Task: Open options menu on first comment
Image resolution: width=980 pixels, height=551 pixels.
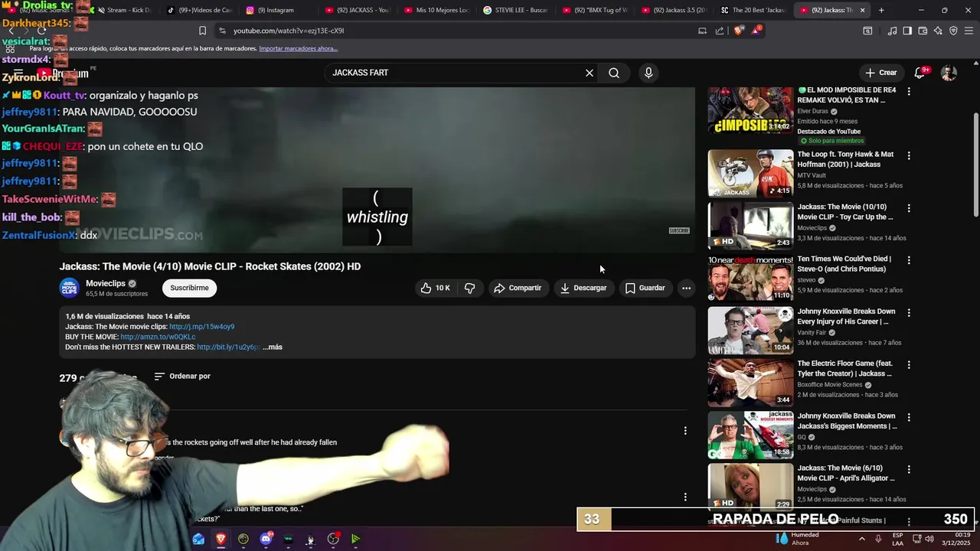Action: [685, 431]
